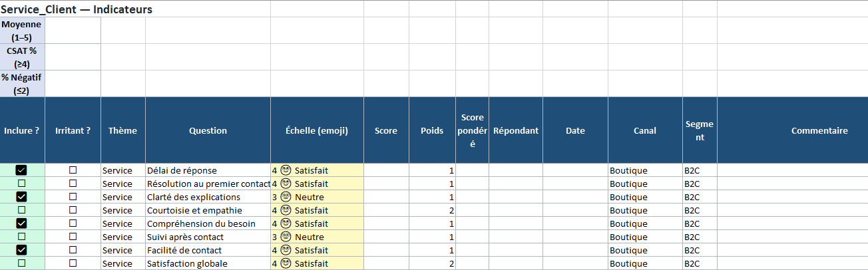Select the Moyenne (1–5) label cell
Viewport: 868px width, 270px height.
(22, 31)
